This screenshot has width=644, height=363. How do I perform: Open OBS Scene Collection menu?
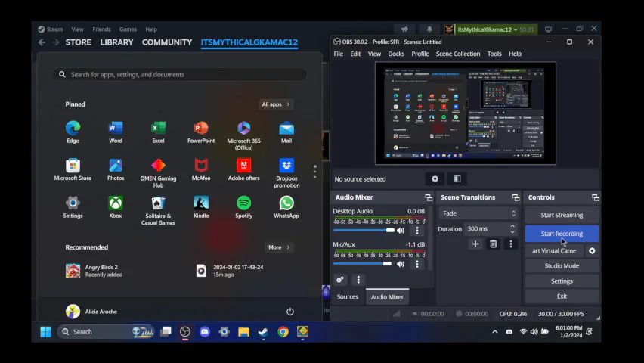pyautogui.click(x=458, y=54)
